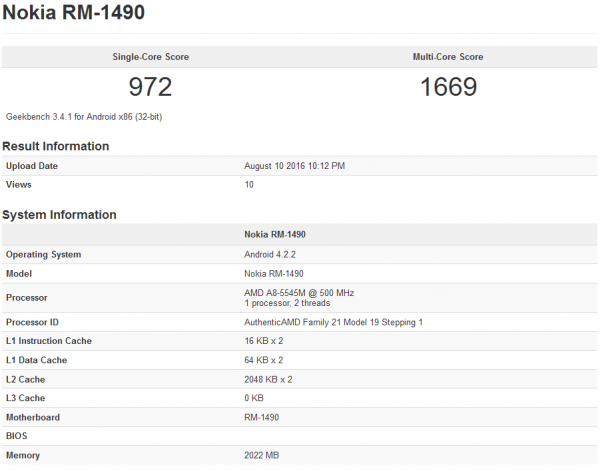
Task: Click the AMD A8-5545M processor value
Action: [x=299, y=293]
